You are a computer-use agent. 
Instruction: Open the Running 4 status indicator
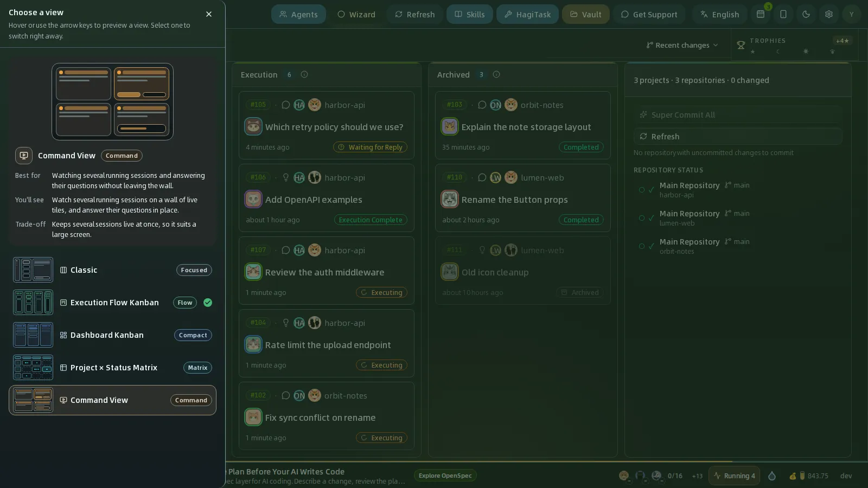click(735, 476)
